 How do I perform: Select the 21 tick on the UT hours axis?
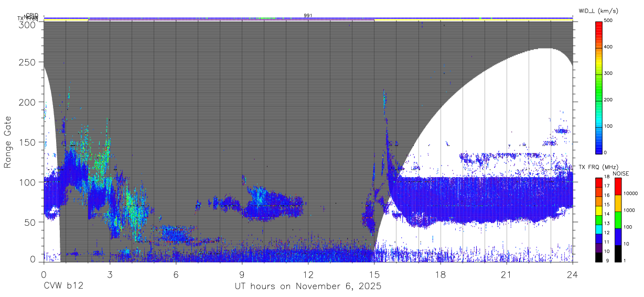pos(507,274)
